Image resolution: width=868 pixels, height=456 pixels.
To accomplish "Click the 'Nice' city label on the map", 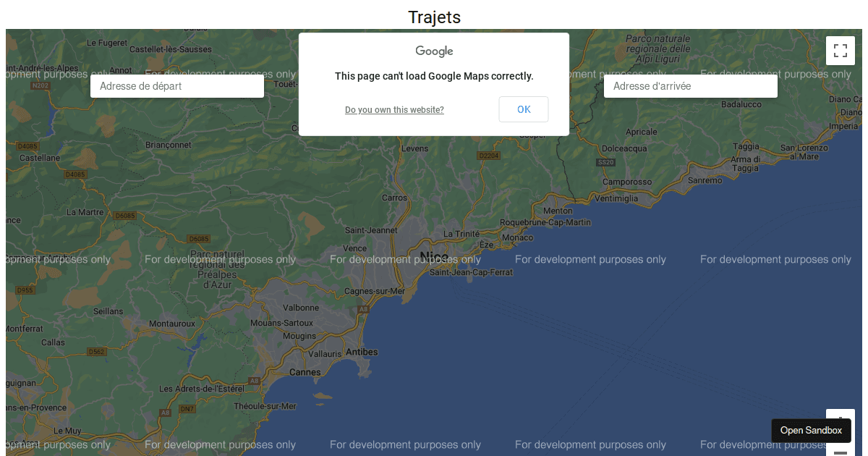I will click(433, 256).
